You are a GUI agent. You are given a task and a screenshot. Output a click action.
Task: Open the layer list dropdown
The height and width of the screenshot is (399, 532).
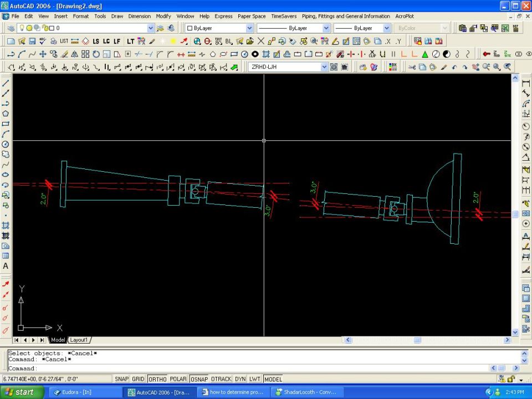150,28
